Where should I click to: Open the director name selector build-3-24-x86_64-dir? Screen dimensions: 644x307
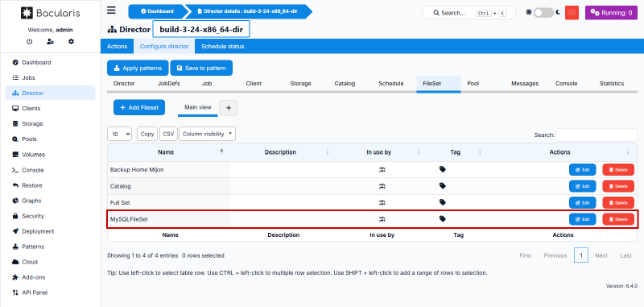(x=201, y=30)
